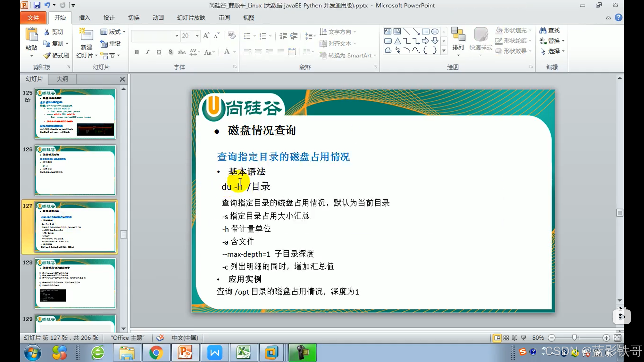Switch to Slide Sorter view in the status bar

[506, 338]
